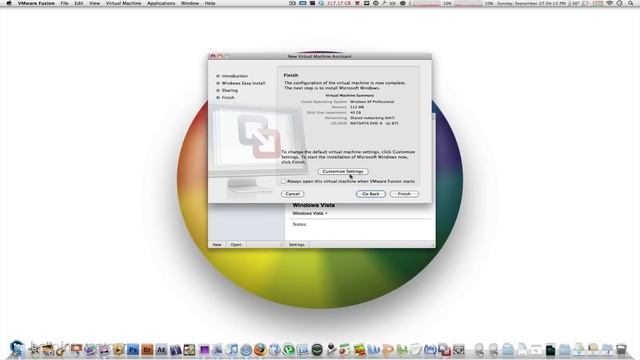Launch After Effects from the Dock
The width and height of the screenshot is (640, 360).
(161, 350)
